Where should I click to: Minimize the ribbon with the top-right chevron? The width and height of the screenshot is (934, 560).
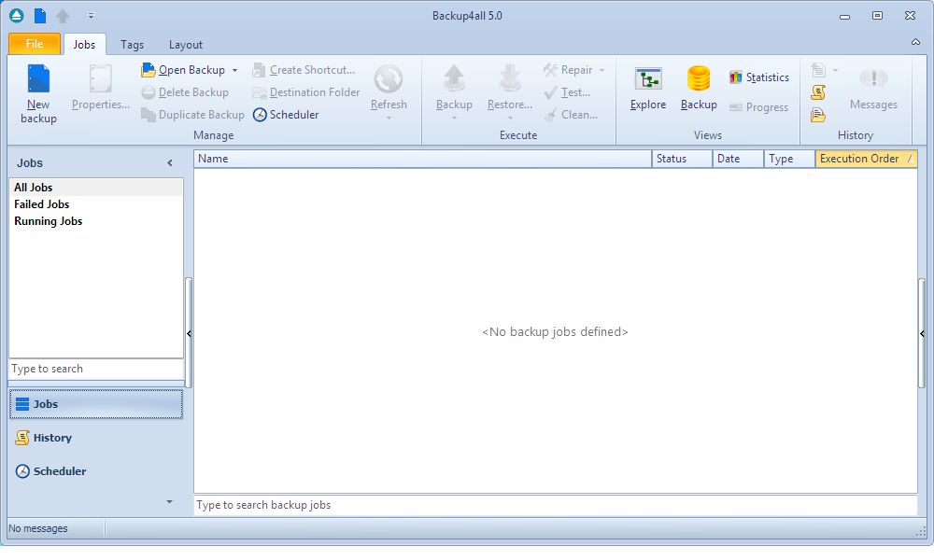click(915, 42)
